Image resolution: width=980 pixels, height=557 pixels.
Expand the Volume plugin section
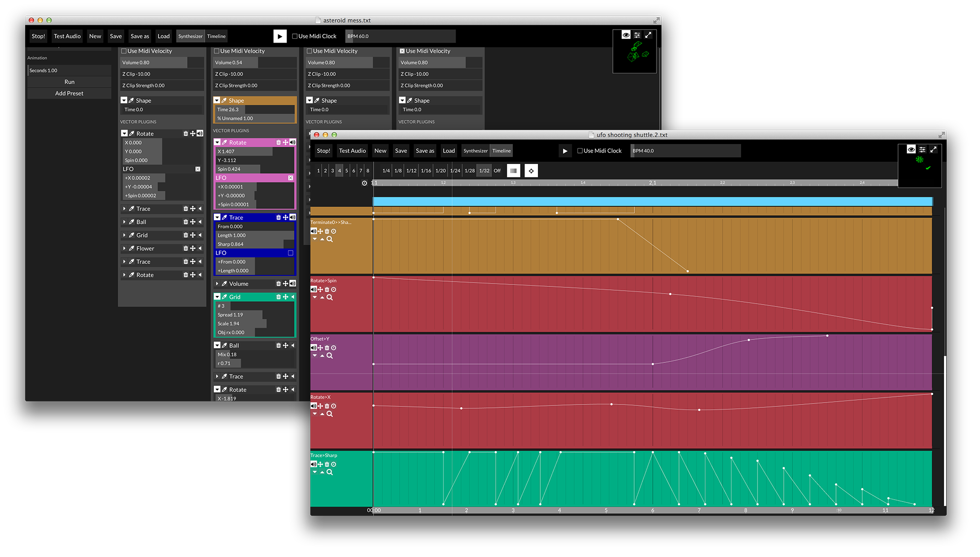[x=217, y=284]
